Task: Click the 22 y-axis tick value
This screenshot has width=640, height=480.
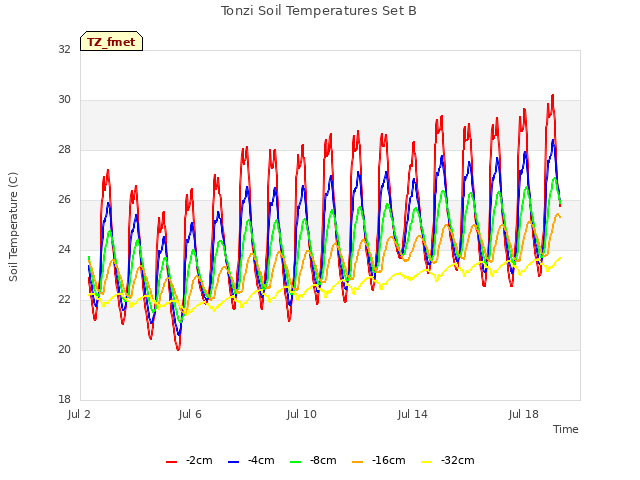Action: pos(64,299)
